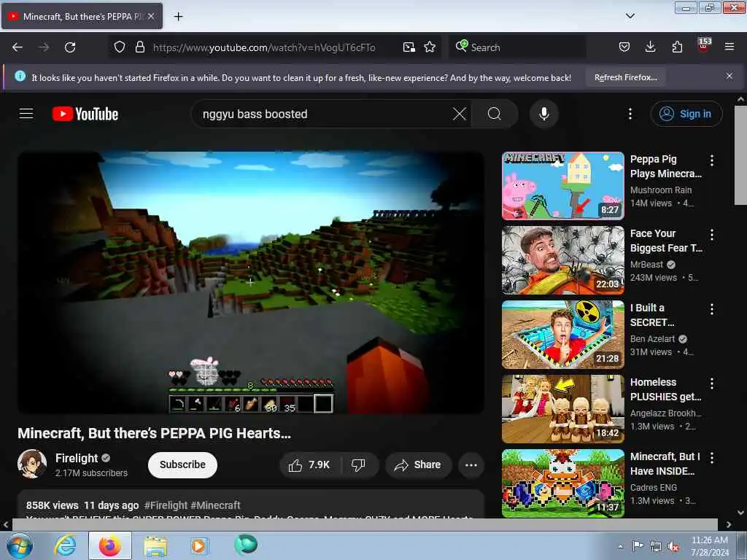Open a new tab with the plus icon
The image size is (747, 560).
coord(178,17)
